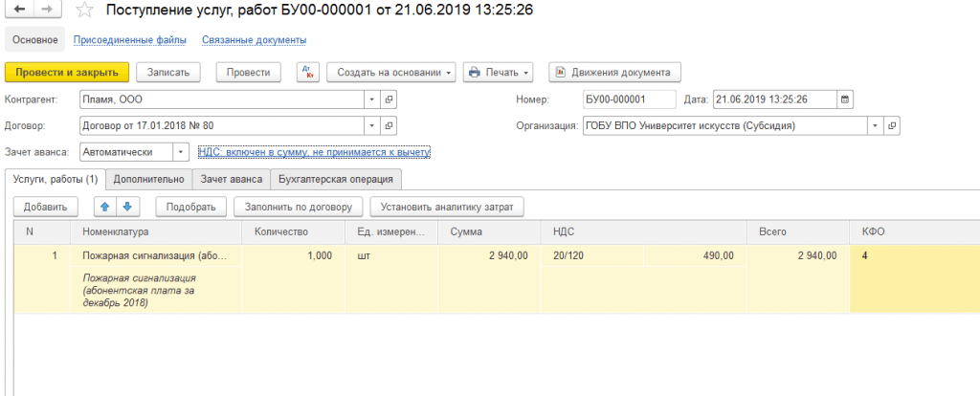Click the Всего column header
This screenshot has height=396, width=980.
[x=798, y=231]
